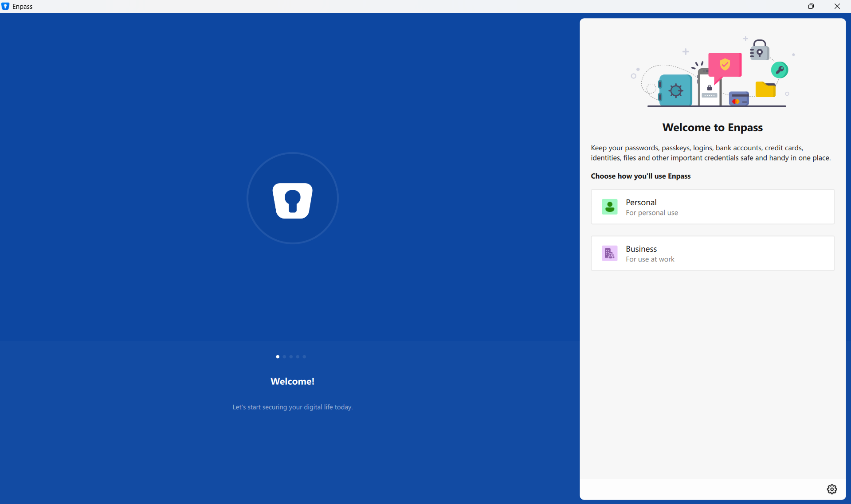851x504 pixels.
Task: Select the purple Business building icon
Action: [610, 254]
